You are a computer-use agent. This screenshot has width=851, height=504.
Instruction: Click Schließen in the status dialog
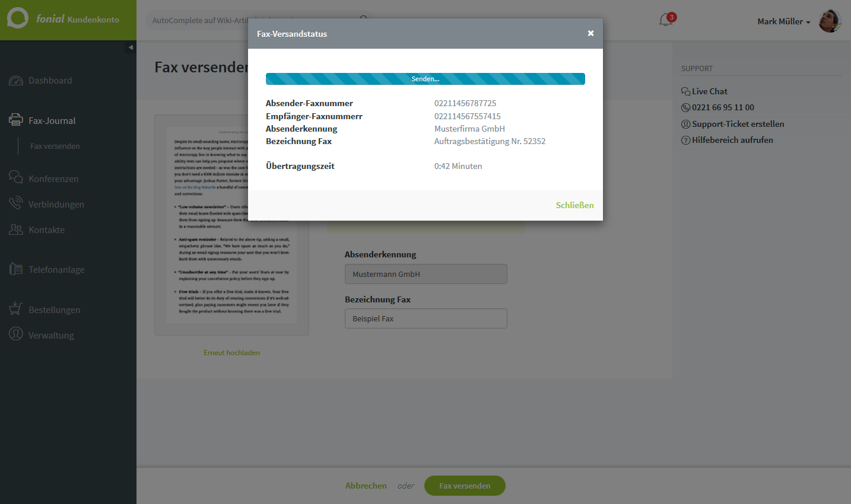(x=574, y=205)
